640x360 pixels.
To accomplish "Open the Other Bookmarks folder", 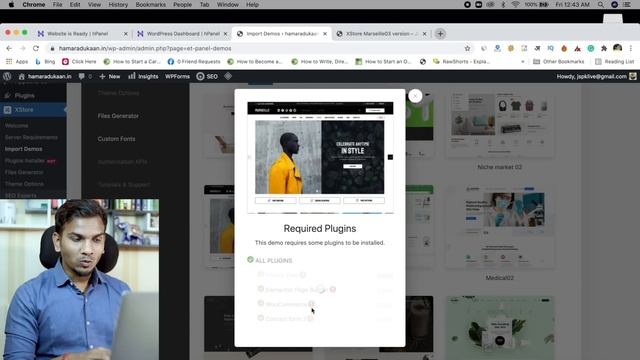I will click(x=559, y=62).
